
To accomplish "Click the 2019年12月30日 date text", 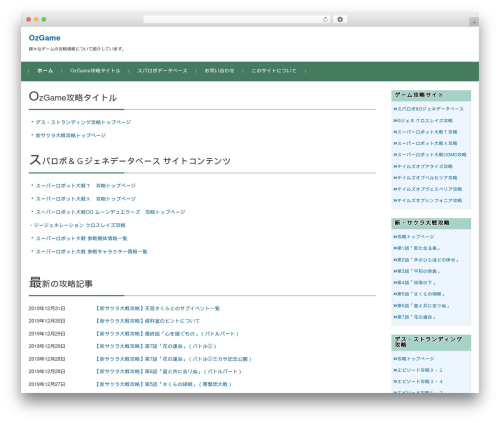I will tap(47, 321).
